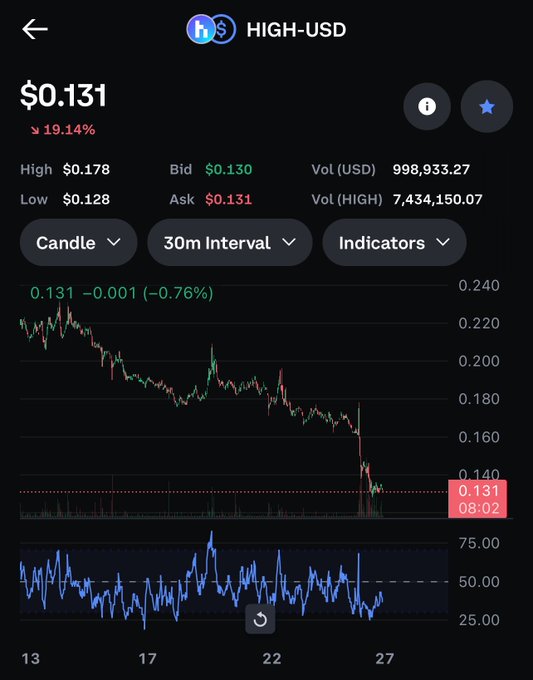Tap date 27 on the time axis

[x=385, y=659]
